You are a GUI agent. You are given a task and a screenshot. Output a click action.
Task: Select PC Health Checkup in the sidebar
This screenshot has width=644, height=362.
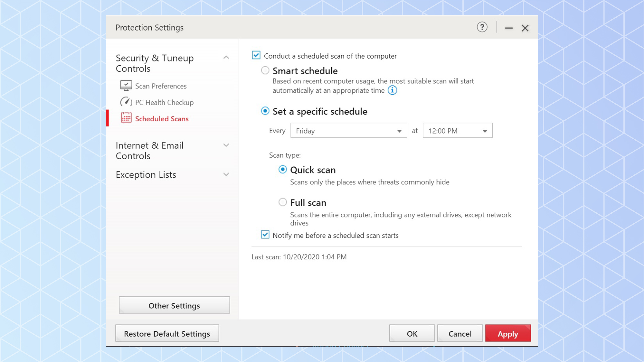(165, 102)
